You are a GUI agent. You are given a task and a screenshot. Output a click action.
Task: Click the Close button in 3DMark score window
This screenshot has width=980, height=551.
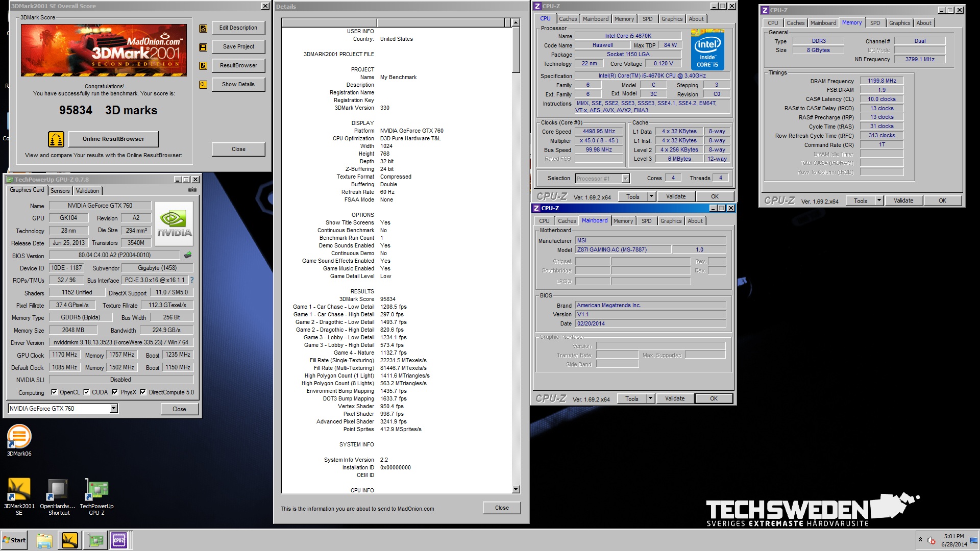click(x=238, y=149)
